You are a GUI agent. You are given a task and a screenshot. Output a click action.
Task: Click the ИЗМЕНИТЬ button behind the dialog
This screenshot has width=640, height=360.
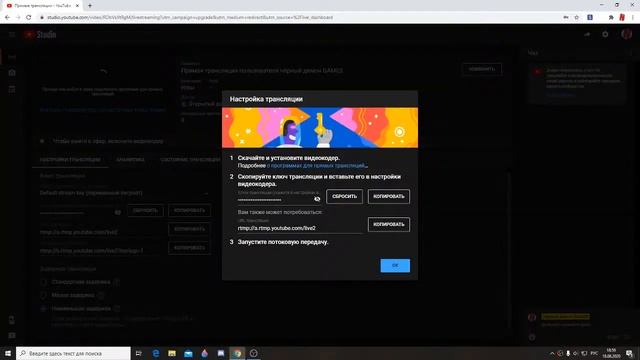(482, 69)
